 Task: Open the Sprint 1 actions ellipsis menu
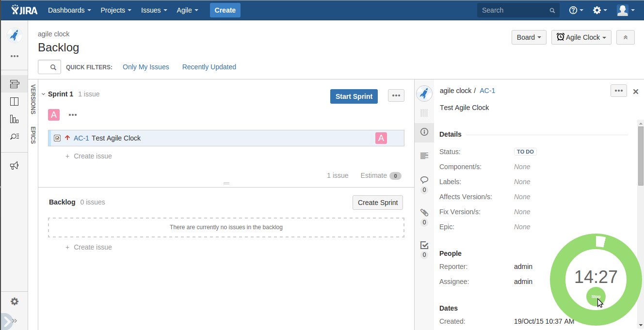coord(396,95)
